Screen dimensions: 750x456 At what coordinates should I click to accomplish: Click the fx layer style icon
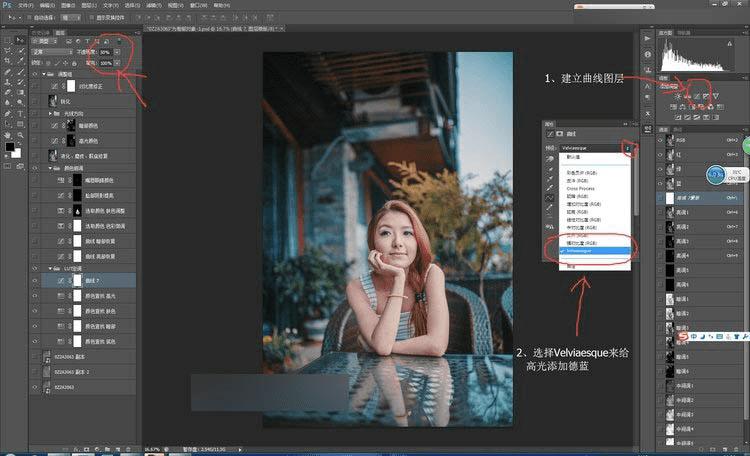pos(76,449)
